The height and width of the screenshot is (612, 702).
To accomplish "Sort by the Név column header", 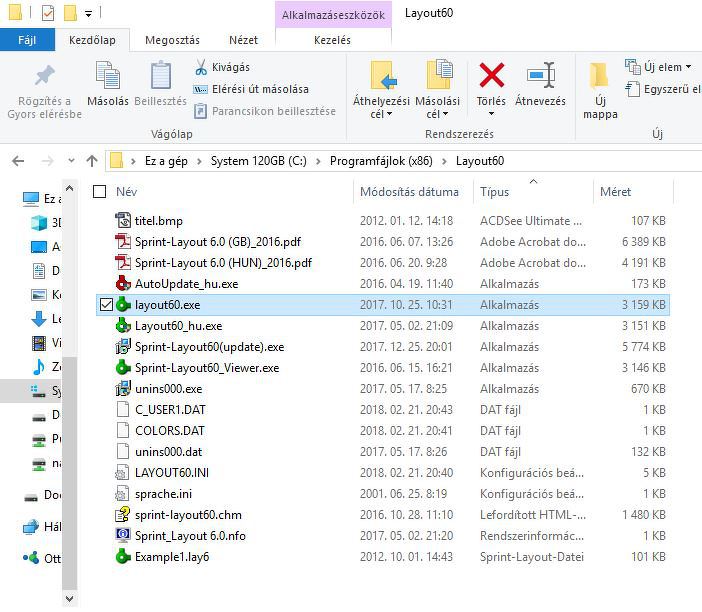I will (x=127, y=192).
